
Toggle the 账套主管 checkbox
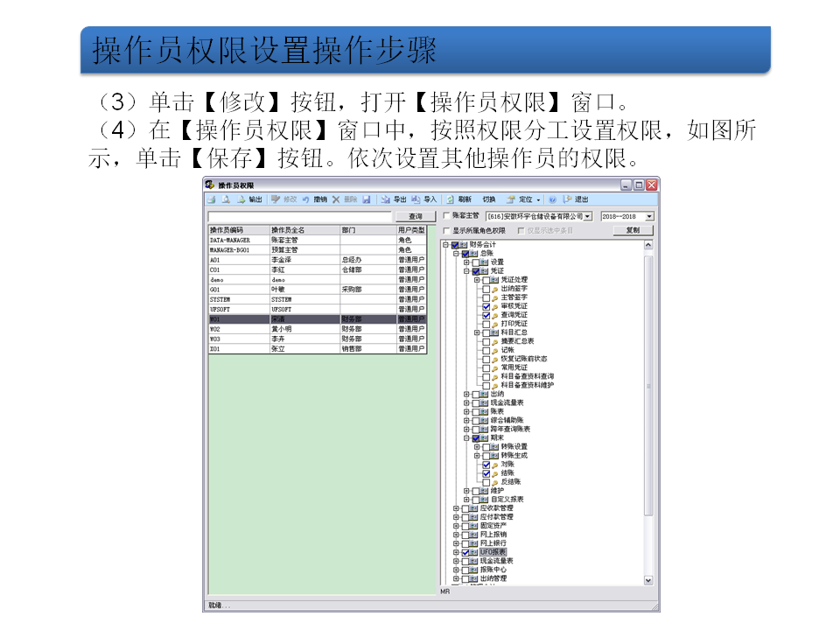pos(447,216)
